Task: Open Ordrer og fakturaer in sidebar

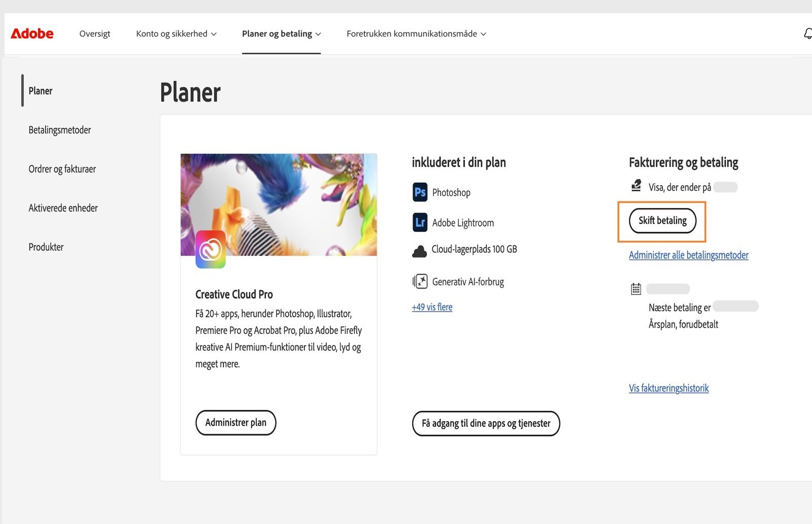Action: pos(62,169)
